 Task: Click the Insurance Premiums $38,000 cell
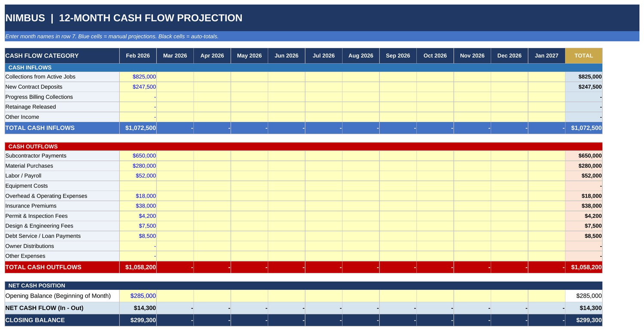pyautogui.click(x=138, y=206)
